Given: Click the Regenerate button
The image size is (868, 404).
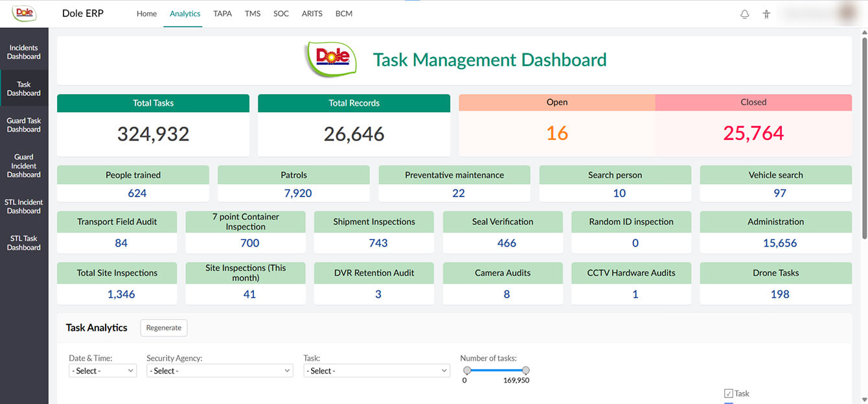Looking at the screenshot, I should [164, 327].
